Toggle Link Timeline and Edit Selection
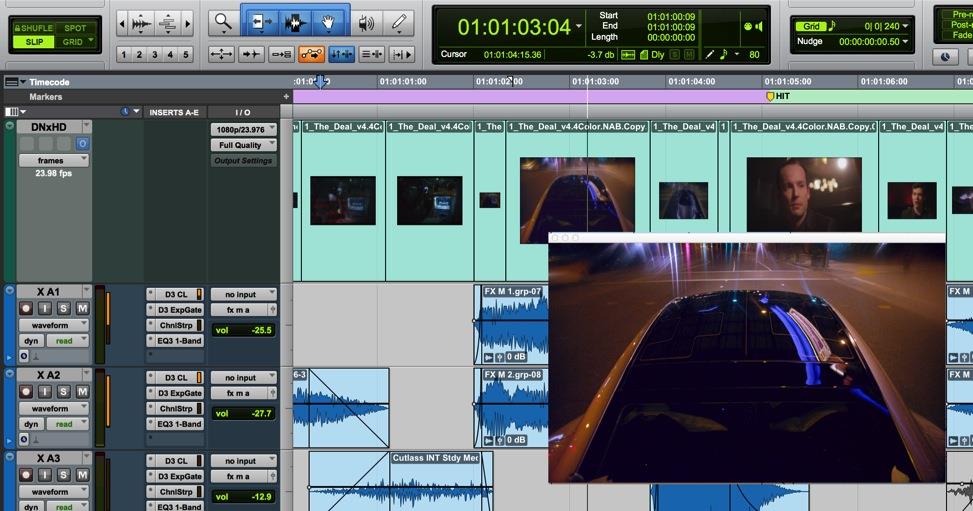This screenshot has height=511, width=973. (x=341, y=55)
